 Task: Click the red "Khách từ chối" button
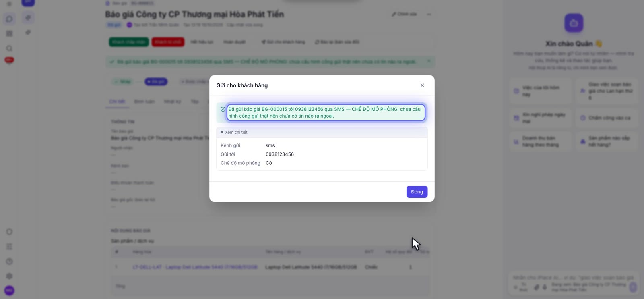168,42
